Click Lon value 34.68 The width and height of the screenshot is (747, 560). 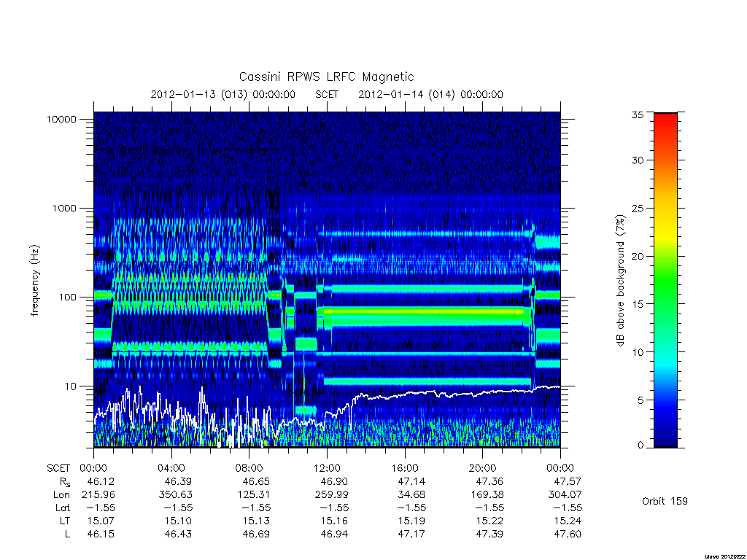pos(411,495)
